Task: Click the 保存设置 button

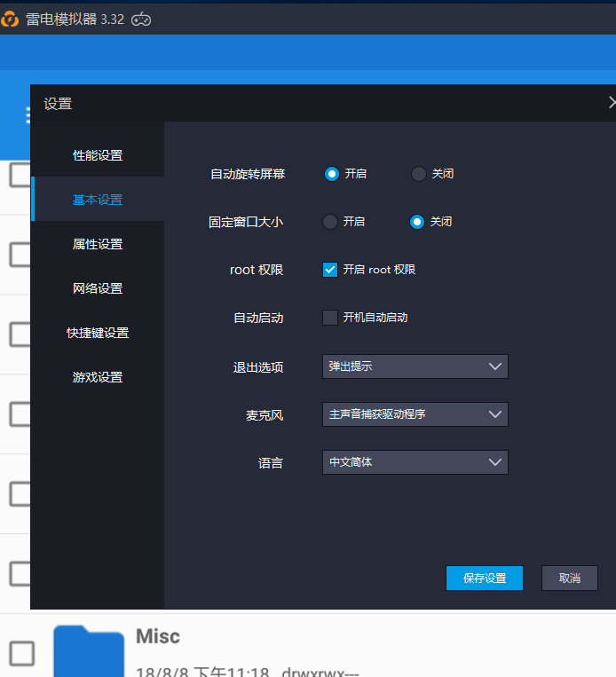Action: (485, 579)
